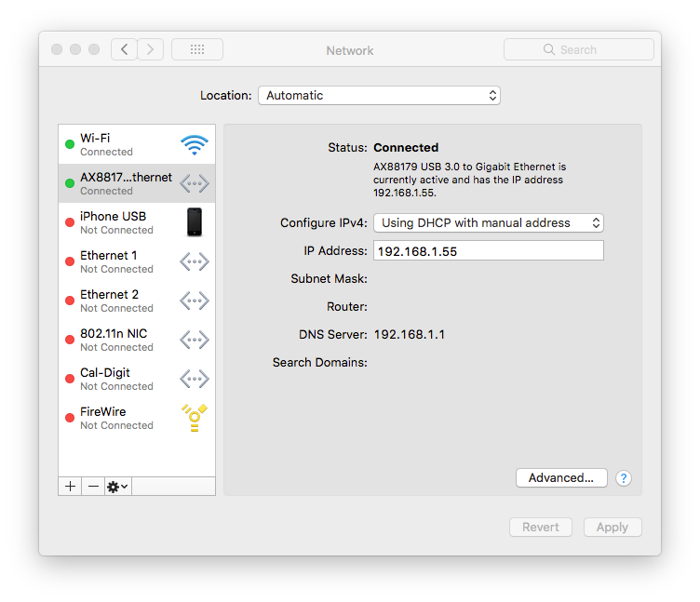Click the close window button

point(57,49)
